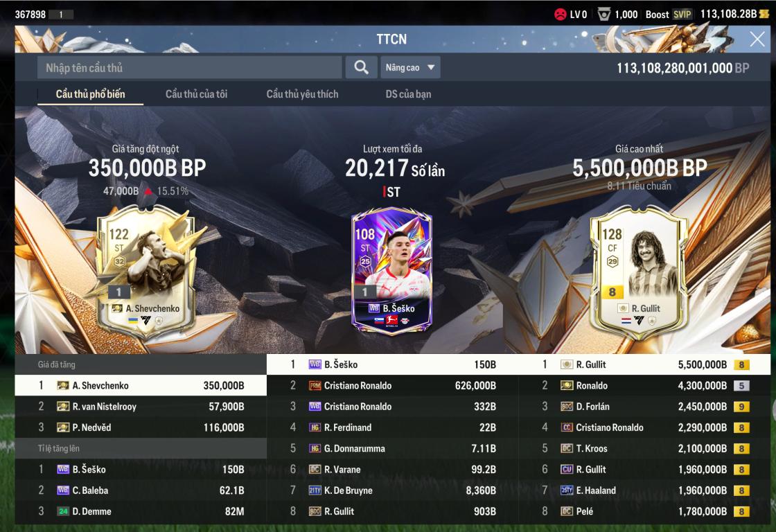This screenshot has width=776, height=532.
Task: Click the BP ticket icon in top bar
Action: (x=764, y=14)
